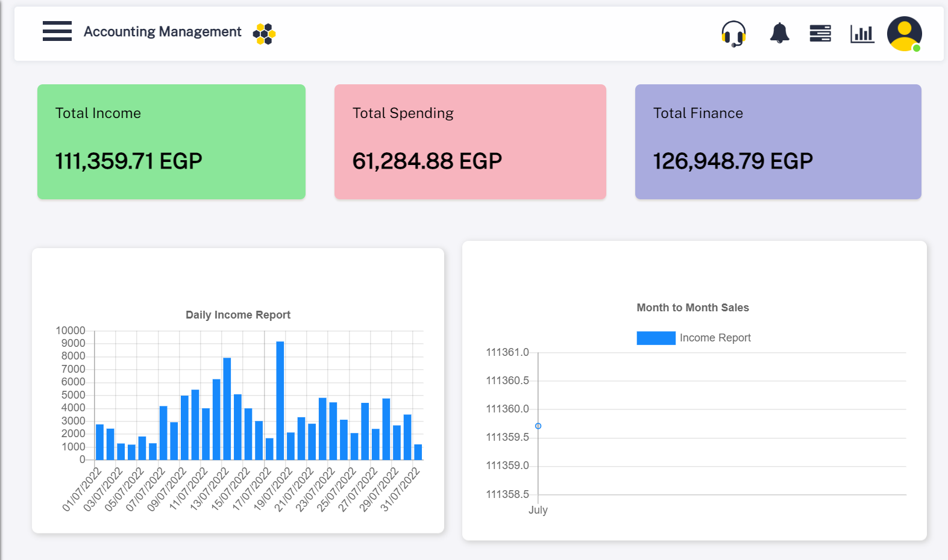
Task: Click the Accounting Management title
Action: tap(162, 32)
